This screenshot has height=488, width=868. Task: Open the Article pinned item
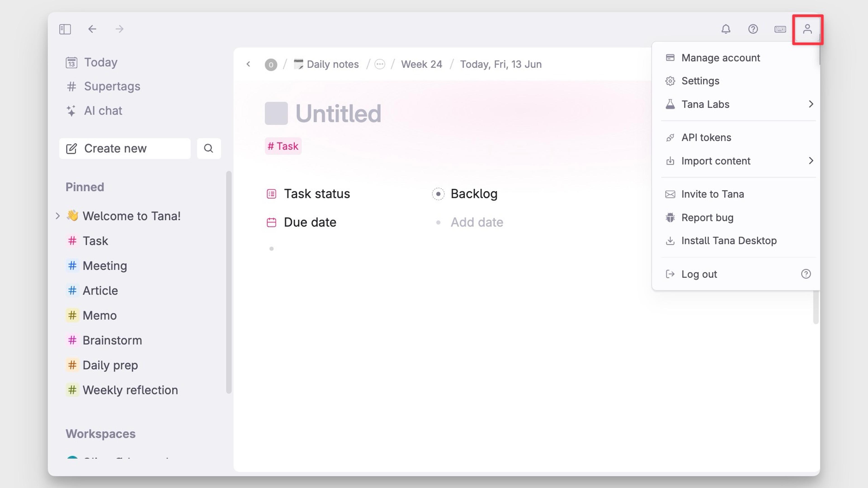pyautogui.click(x=100, y=291)
